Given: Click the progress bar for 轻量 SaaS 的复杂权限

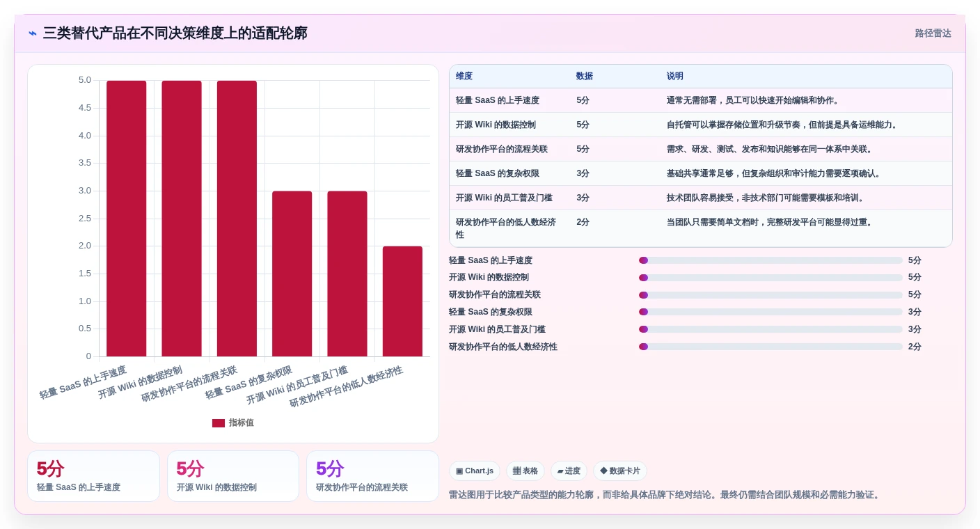Looking at the screenshot, I should (770, 312).
